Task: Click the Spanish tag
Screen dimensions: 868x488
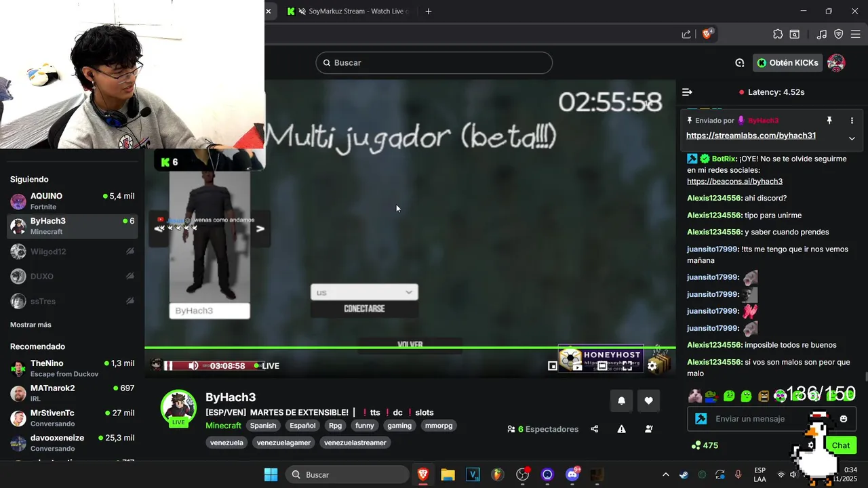Action: pyautogui.click(x=263, y=426)
